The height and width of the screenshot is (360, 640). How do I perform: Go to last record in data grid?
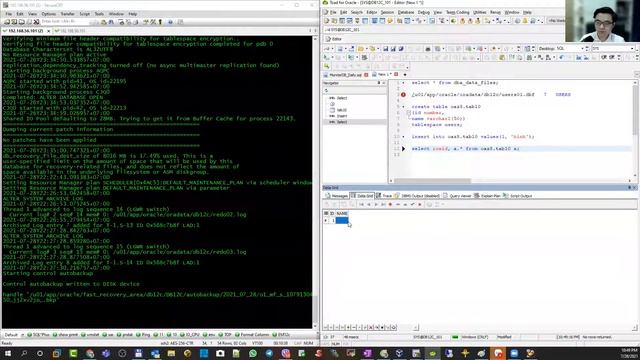(383, 204)
